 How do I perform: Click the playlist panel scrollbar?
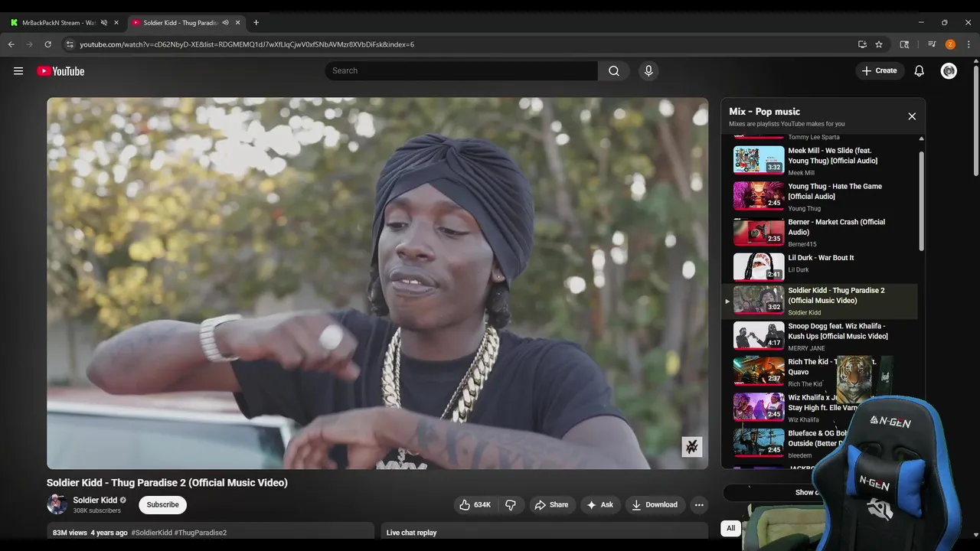921,201
